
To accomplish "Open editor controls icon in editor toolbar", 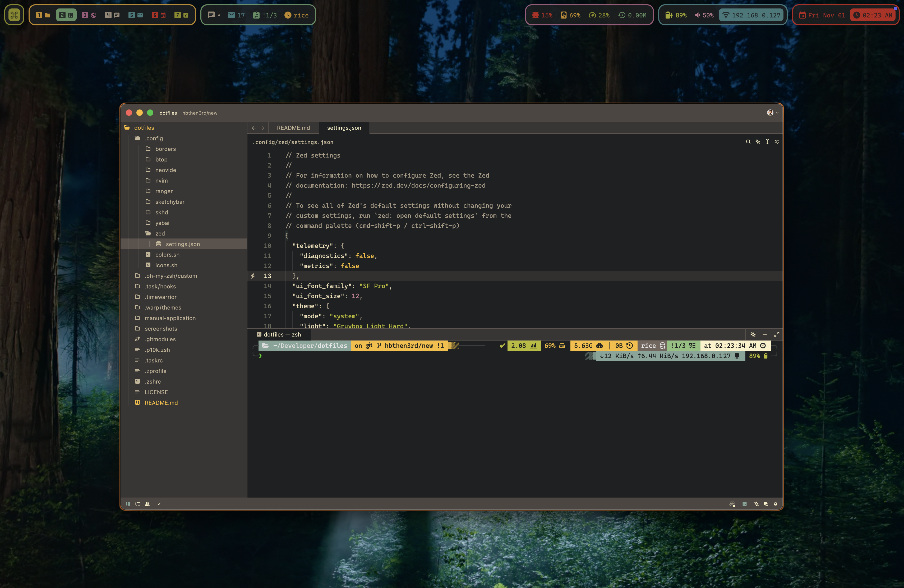I will coord(777,142).
